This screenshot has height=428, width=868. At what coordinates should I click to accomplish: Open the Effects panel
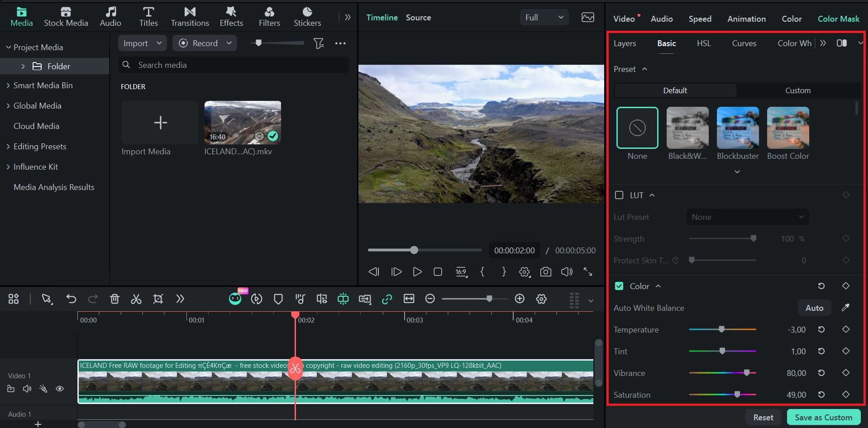pyautogui.click(x=231, y=17)
